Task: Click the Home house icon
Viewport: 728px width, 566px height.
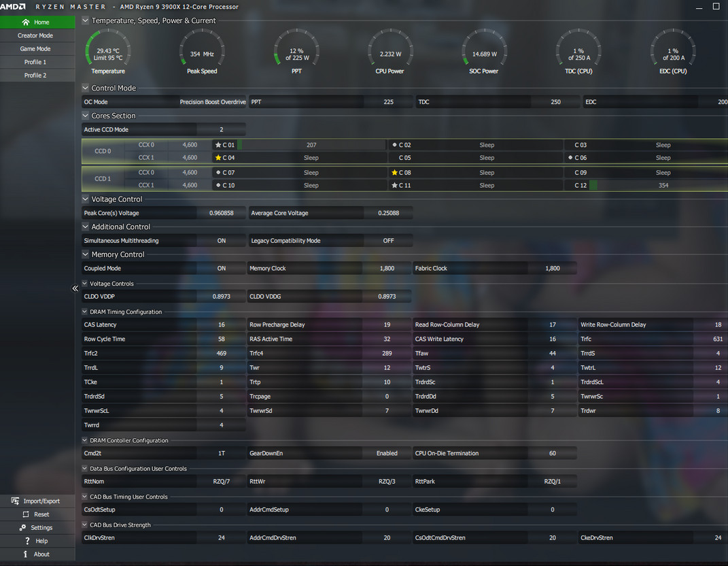Action: [x=26, y=22]
